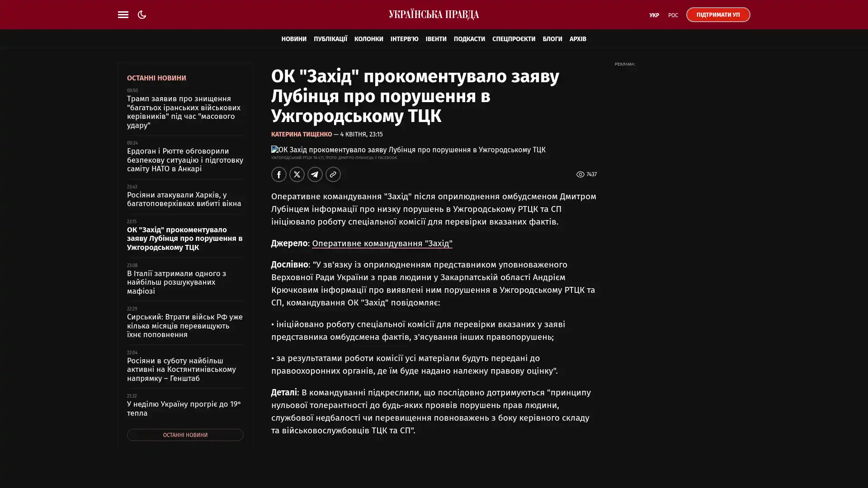868x488 pixels.
Task: Switch language to УКР
Action: tap(654, 15)
